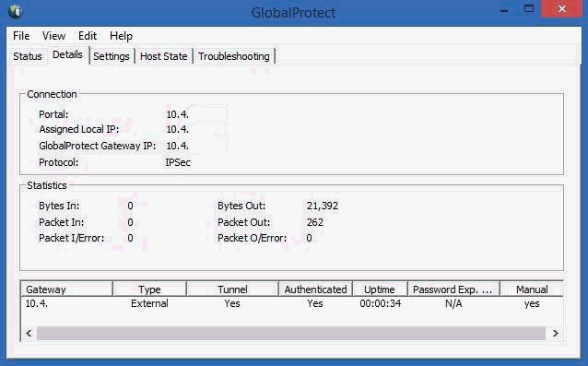Viewport: 588px width, 366px height.
Task: Go to the Troubleshooting tab
Action: point(233,56)
